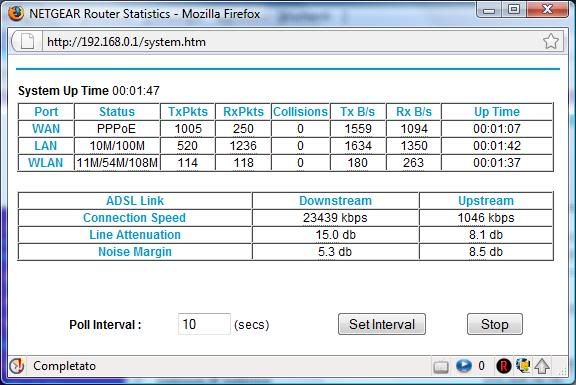Click WLAN RxPkts value 118
Viewport: 576px width, 385px height.
[x=243, y=162]
